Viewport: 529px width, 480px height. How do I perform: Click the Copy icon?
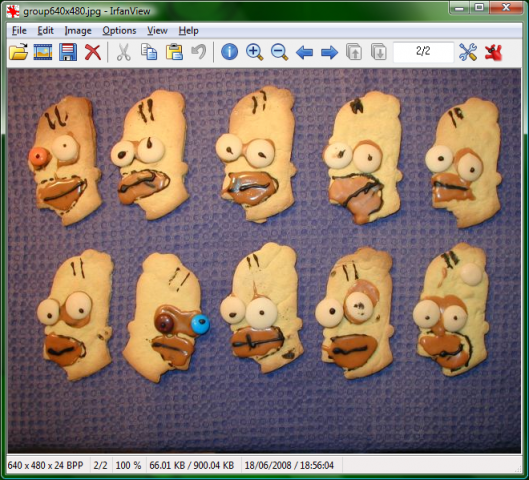point(149,52)
